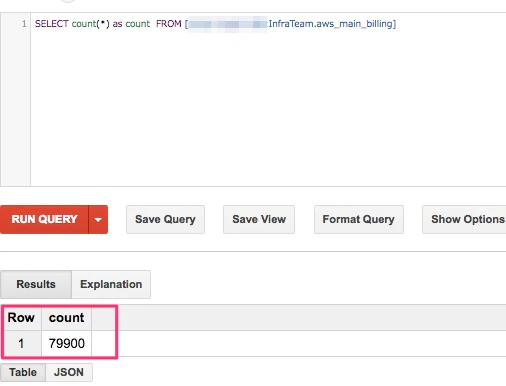Screen dimensions: 506x386
Task: Click the SELECT keyword in the query
Action: [52, 24]
